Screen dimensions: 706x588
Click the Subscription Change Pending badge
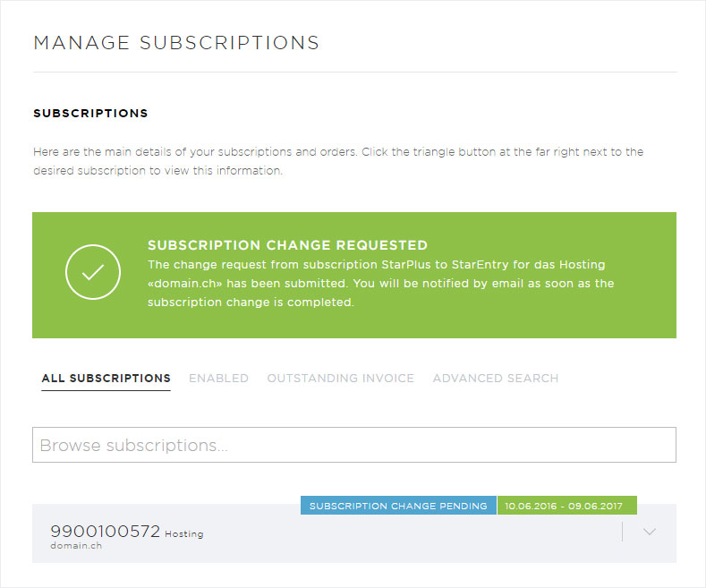398,506
